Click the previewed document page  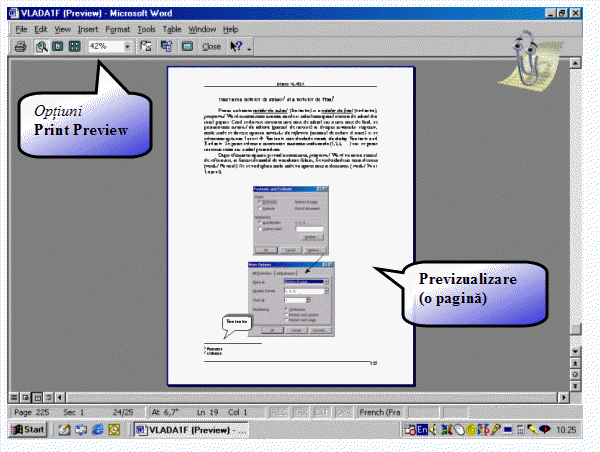click(x=291, y=226)
